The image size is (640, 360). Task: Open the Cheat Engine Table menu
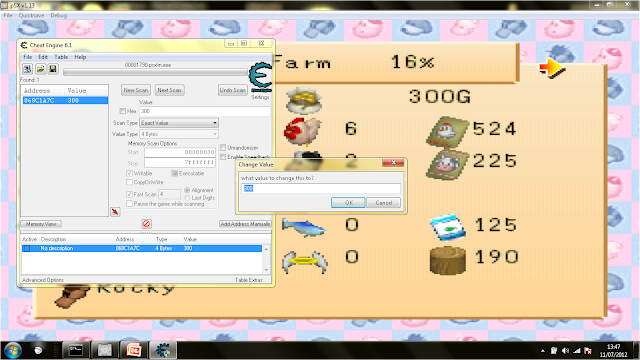(61, 57)
